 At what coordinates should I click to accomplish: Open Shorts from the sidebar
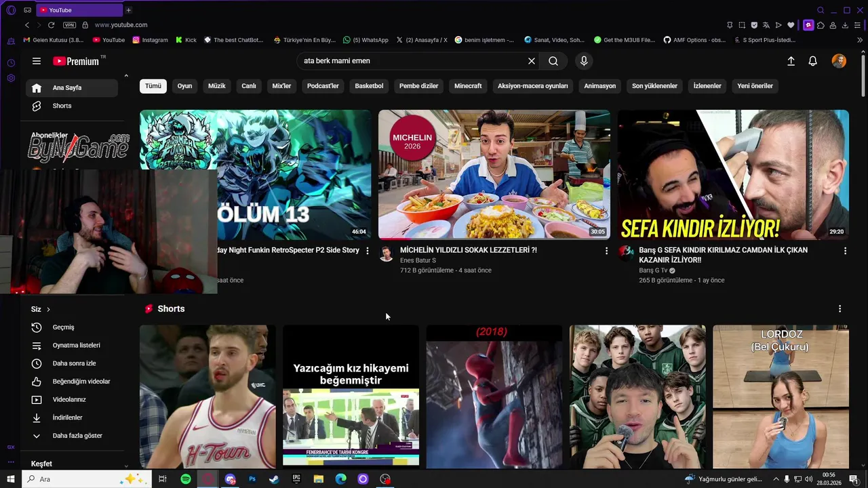(72, 106)
